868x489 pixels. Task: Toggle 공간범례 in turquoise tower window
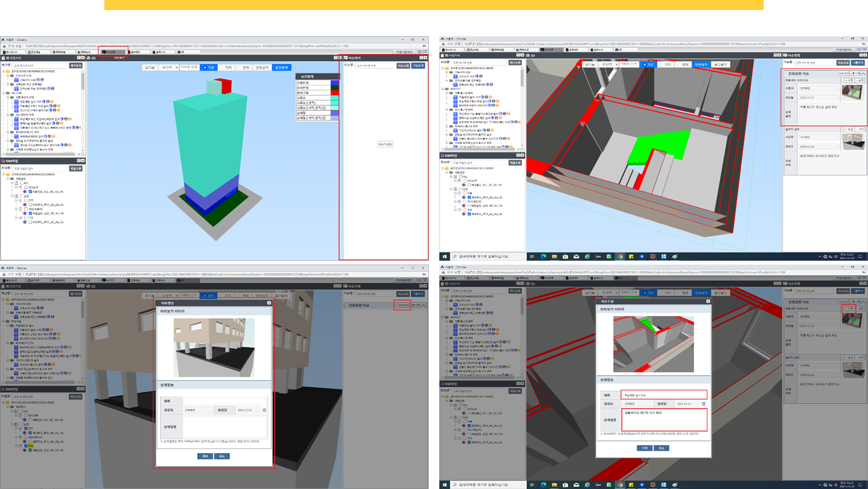click(x=282, y=68)
